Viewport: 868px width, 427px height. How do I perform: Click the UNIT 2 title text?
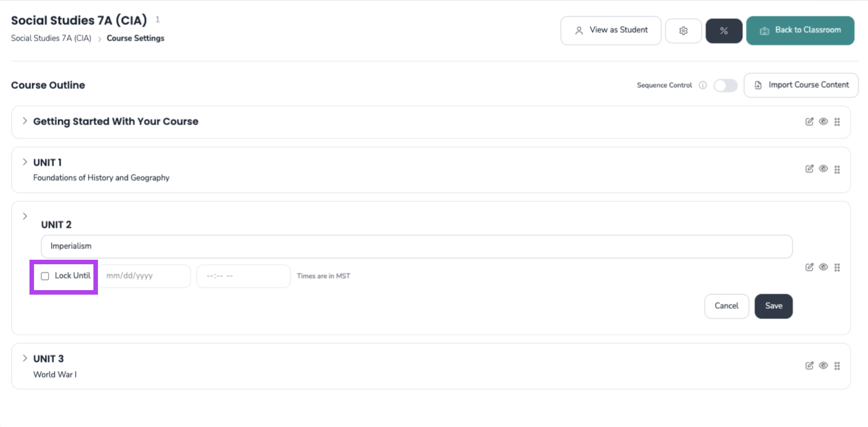point(56,225)
